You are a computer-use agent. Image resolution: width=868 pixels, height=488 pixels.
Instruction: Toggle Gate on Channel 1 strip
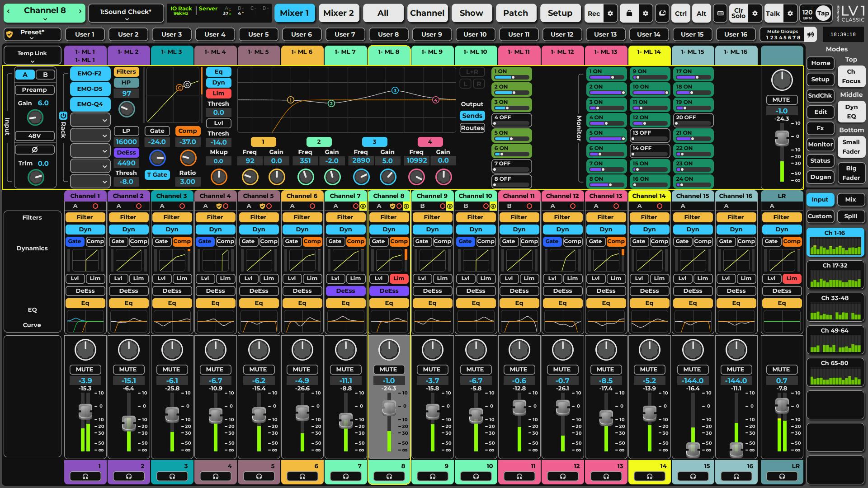coord(75,241)
